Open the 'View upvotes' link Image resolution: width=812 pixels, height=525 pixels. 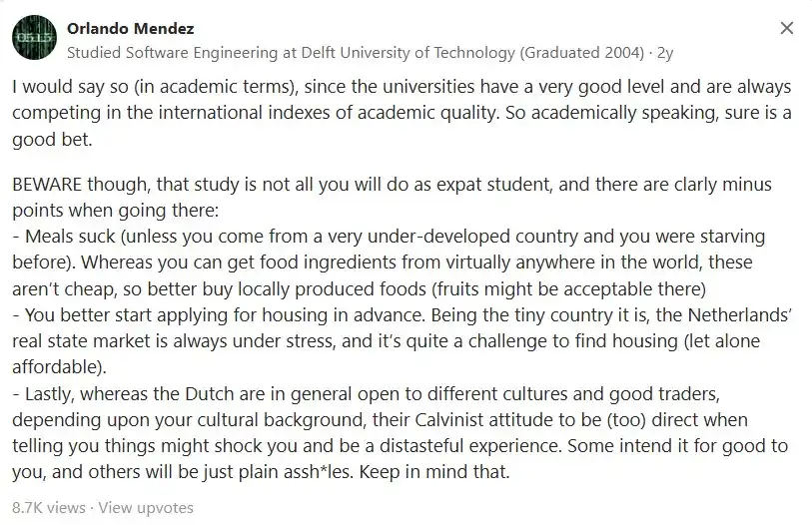pos(146,507)
